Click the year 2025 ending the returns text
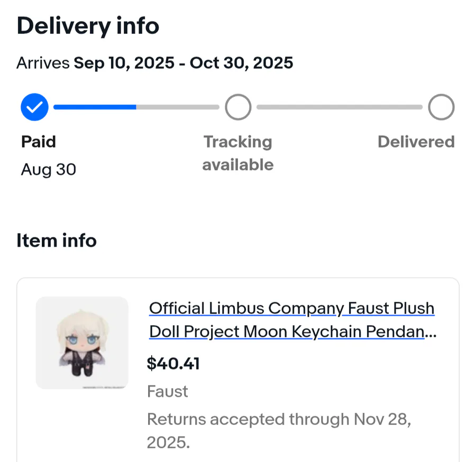This screenshot has width=476, height=462. (x=167, y=443)
